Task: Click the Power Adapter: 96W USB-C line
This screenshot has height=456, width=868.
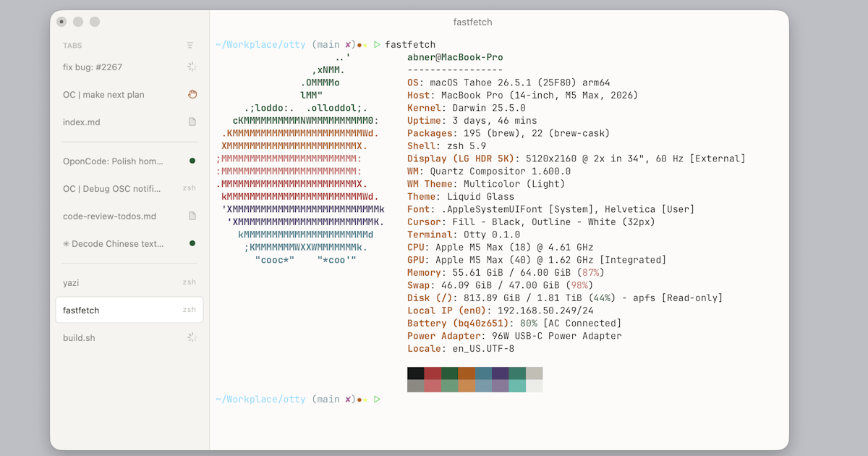Action: coord(514,336)
